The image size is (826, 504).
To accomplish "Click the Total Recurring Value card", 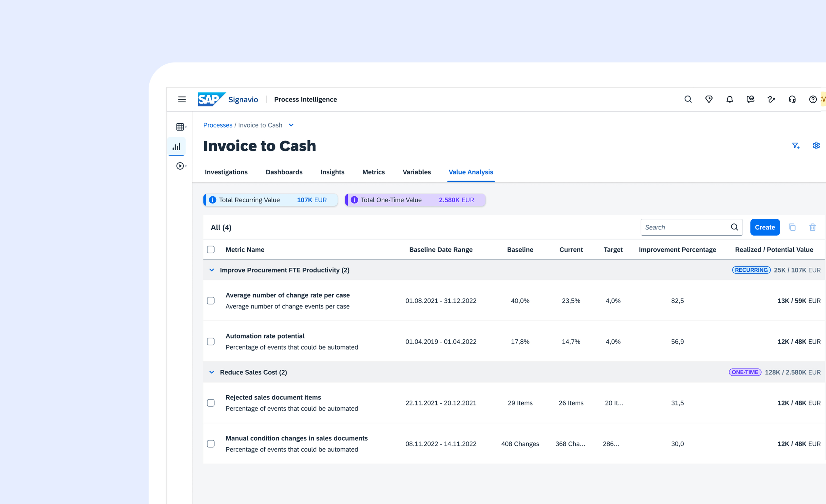I will 270,200.
